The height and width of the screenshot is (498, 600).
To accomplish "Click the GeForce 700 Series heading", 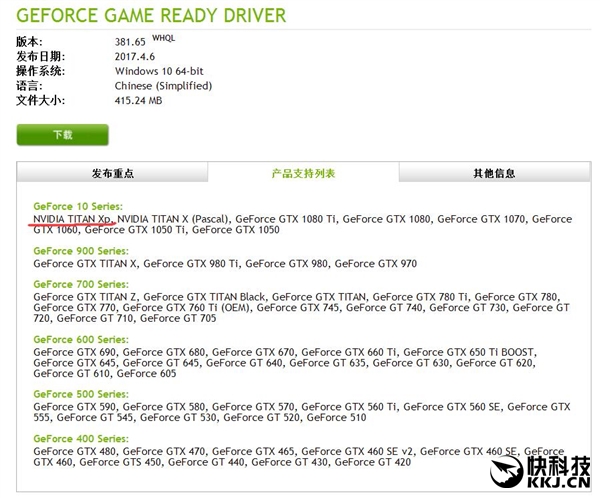I will 81,284.
